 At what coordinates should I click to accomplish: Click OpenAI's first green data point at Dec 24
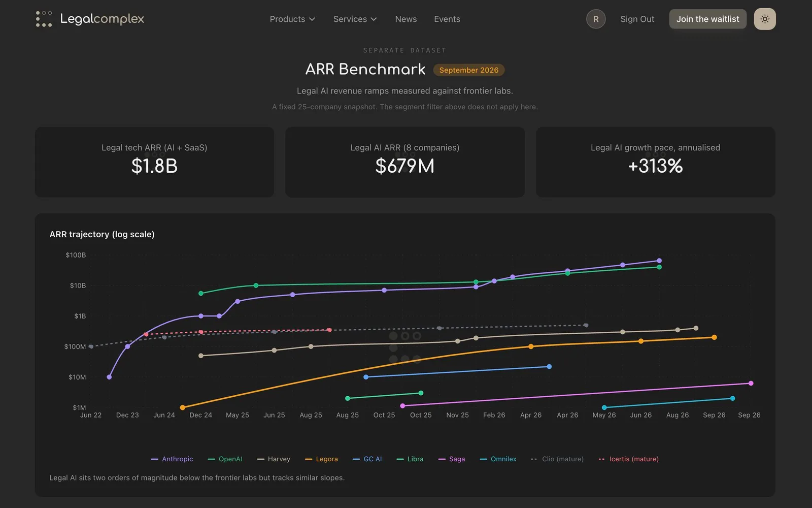pyautogui.click(x=201, y=293)
